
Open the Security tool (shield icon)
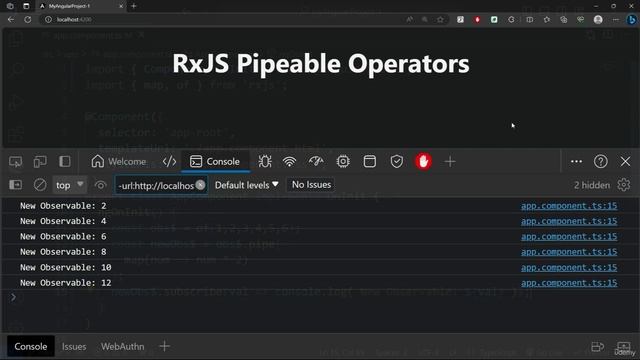pyautogui.click(x=397, y=162)
